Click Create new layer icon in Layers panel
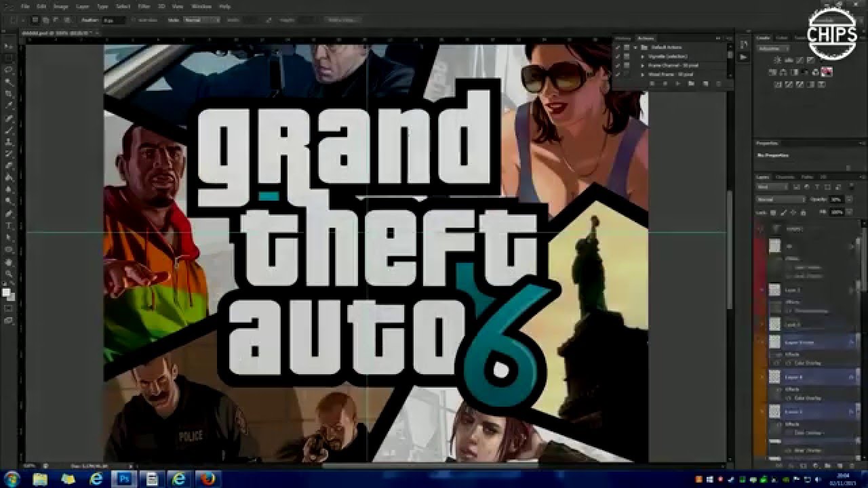The width and height of the screenshot is (868, 488). [840, 466]
